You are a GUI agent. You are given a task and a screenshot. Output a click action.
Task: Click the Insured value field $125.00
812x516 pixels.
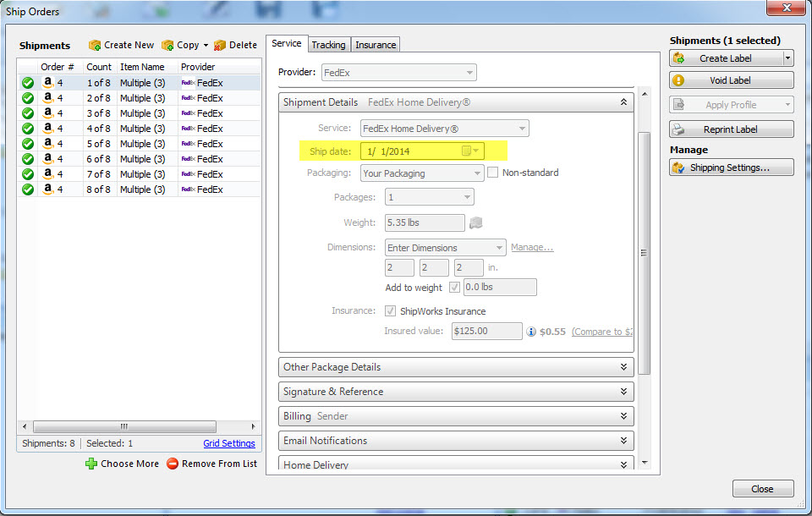(487, 331)
